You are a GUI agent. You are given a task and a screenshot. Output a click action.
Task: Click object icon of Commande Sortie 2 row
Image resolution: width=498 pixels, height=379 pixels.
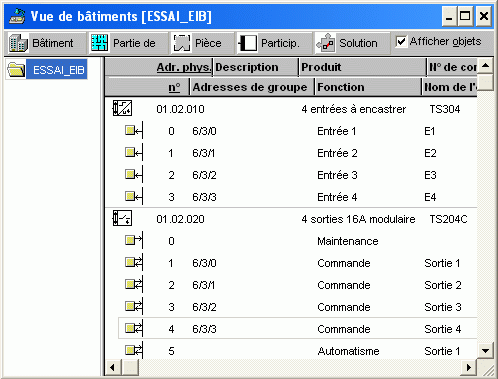134,284
